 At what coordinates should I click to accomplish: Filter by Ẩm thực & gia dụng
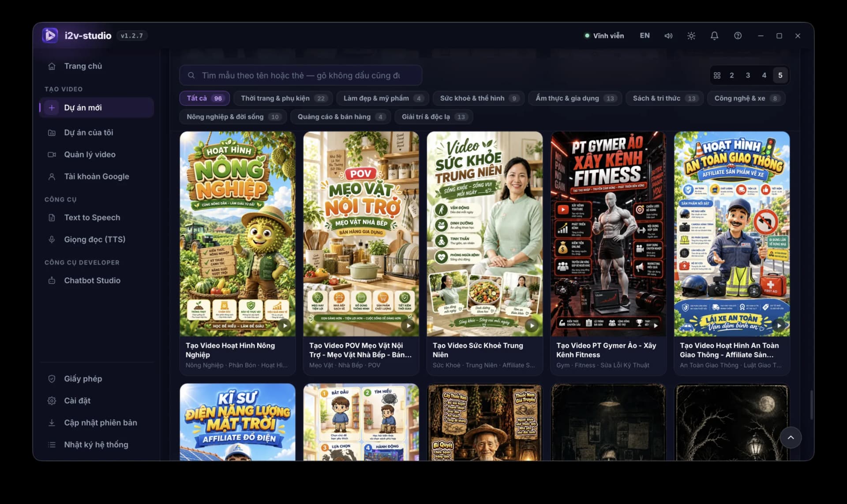click(575, 98)
